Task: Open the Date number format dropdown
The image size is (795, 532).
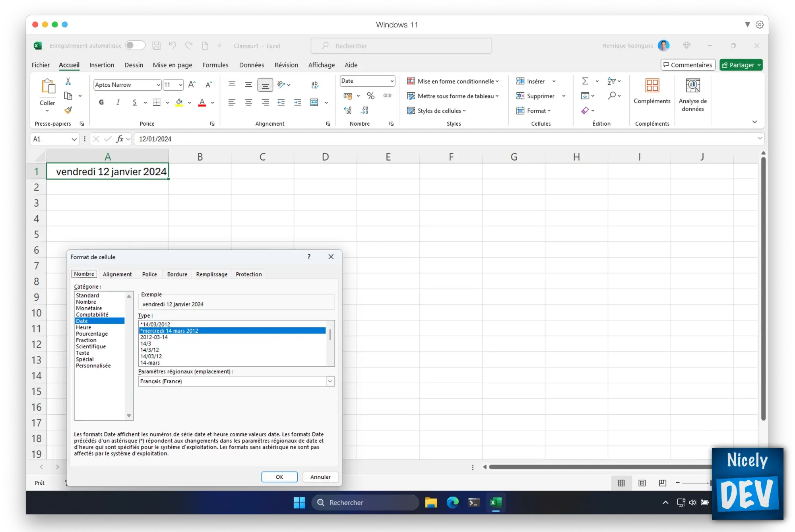Action: pos(392,81)
